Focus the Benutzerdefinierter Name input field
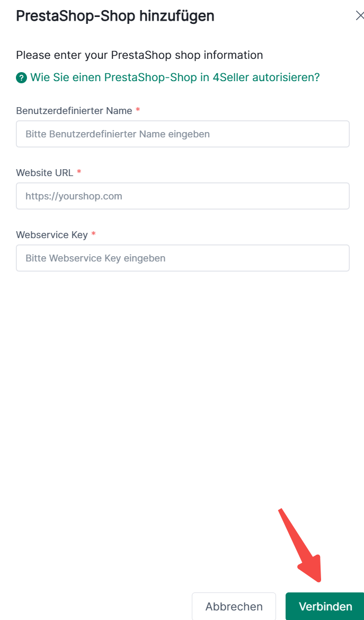 pyautogui.click(x=182, y=134)
